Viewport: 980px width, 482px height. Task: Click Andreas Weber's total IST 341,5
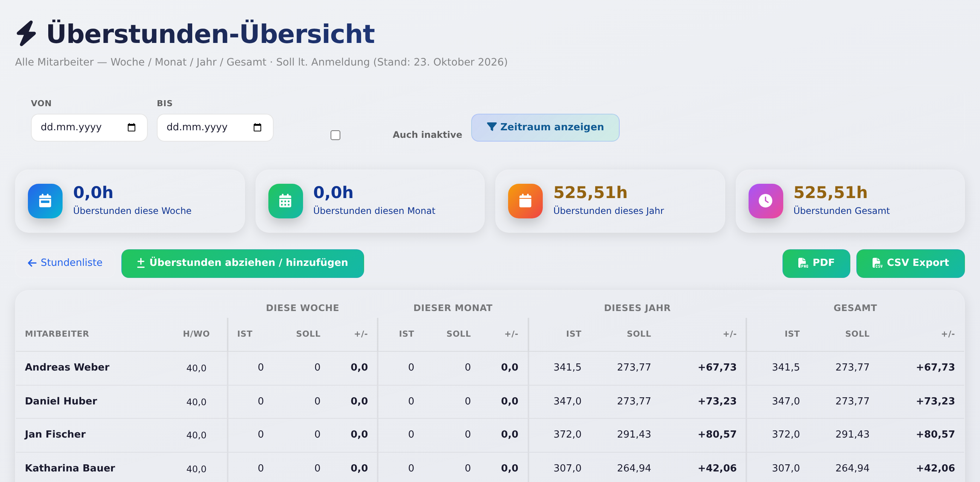point(786,367)
